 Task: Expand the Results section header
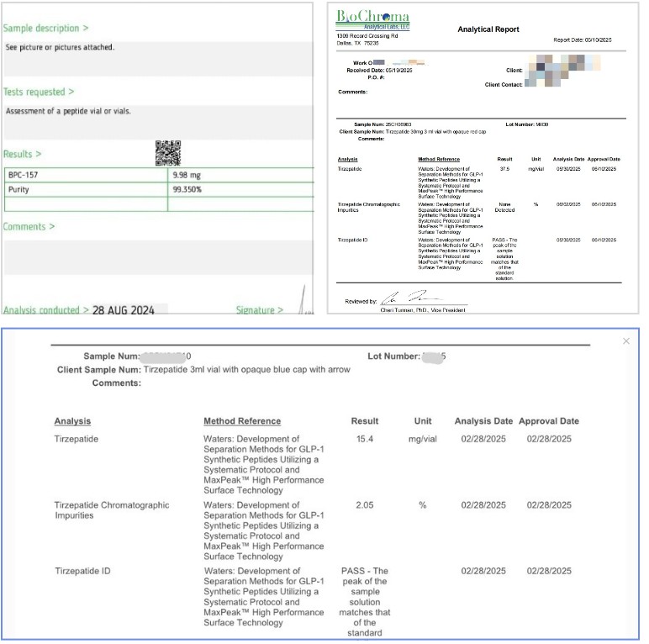pyautogui.click(x=23, y=155)
